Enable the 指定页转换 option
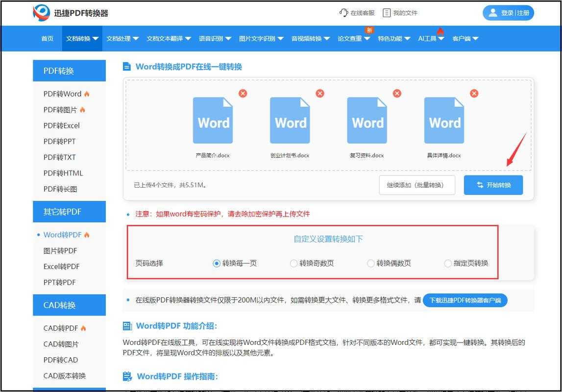 (x=448, y=263)
